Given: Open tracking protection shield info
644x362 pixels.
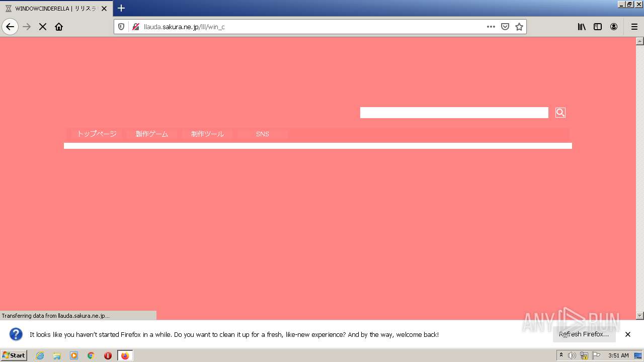Looking at the screenshot, I should [x=121, y=27].
